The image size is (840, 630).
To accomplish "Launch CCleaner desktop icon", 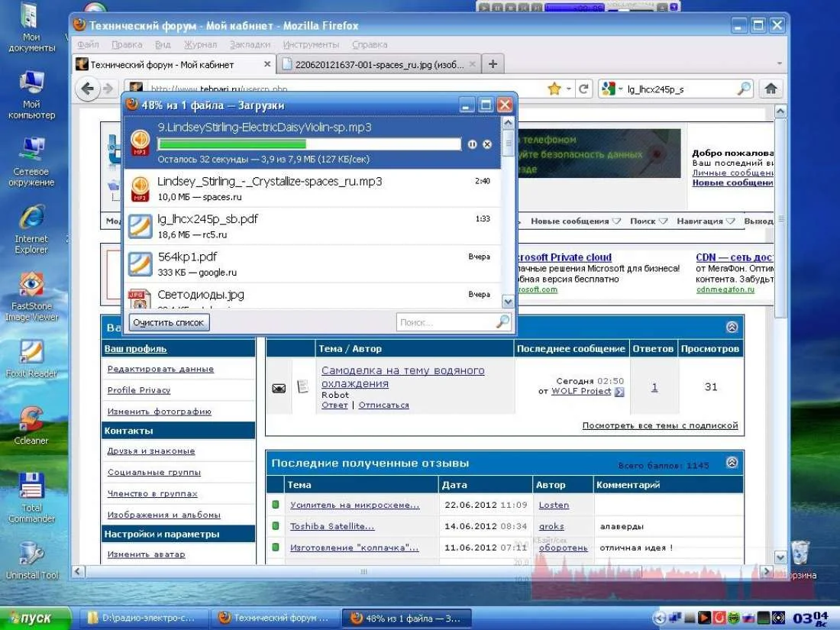I will coord(31,426).
